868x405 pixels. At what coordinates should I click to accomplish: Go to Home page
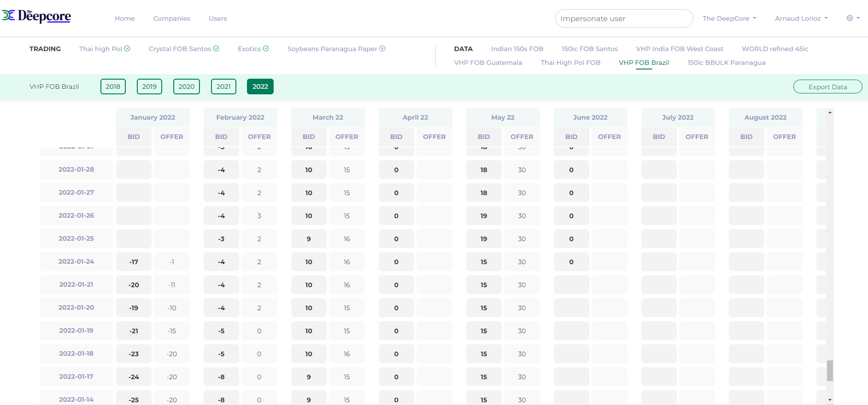(125, 18)
